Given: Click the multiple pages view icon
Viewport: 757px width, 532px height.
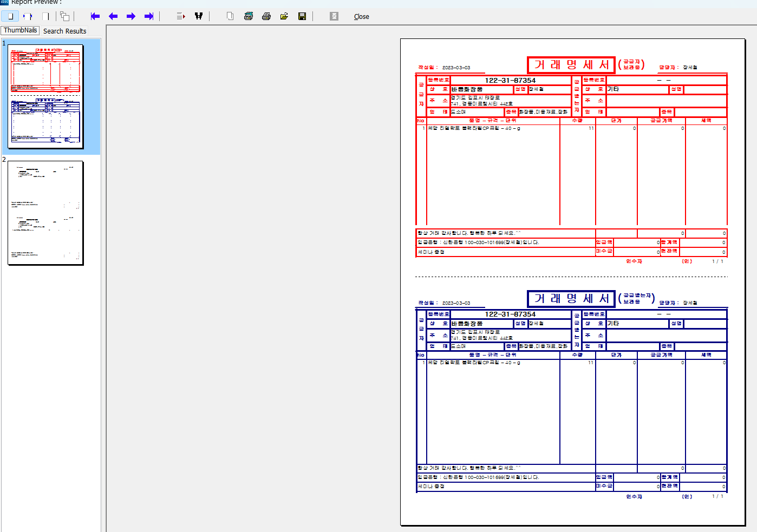Looking at the screenshot, I should pyautogui.click(x=64, y=16).
